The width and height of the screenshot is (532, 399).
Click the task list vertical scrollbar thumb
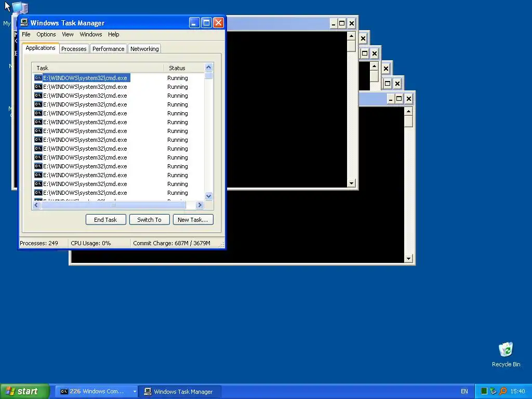(209, 75)
